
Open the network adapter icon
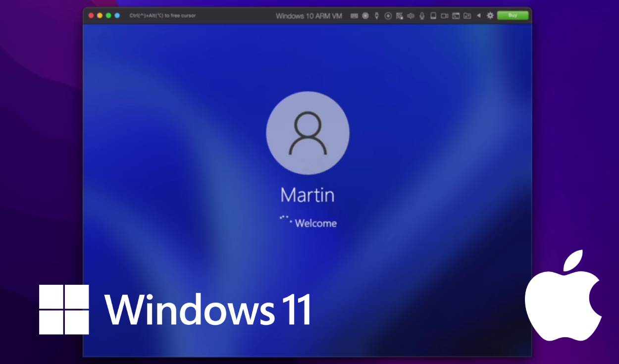399,16
